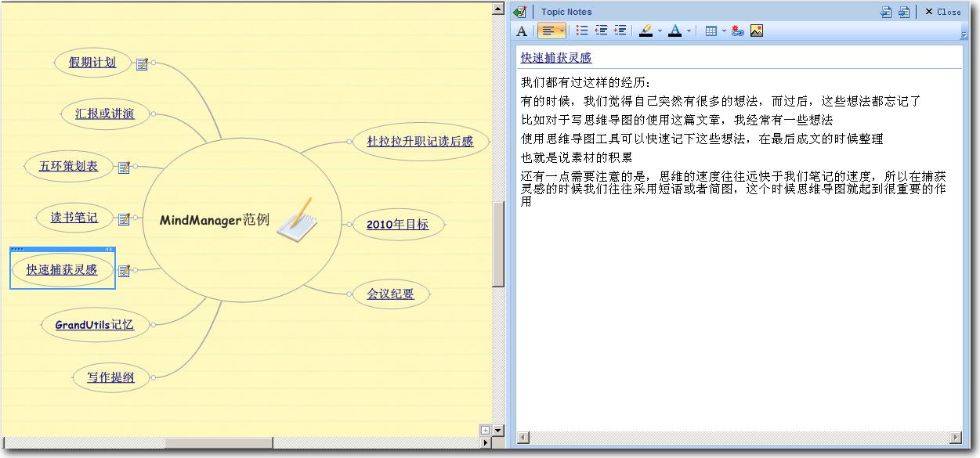Click the map's vertical scrollbar down arrow

(x=498, y=431)
